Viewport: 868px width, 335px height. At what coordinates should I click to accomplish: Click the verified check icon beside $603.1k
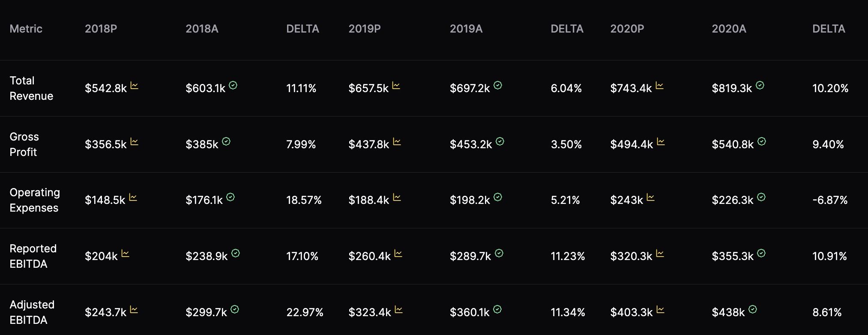(x=233, y=85)
